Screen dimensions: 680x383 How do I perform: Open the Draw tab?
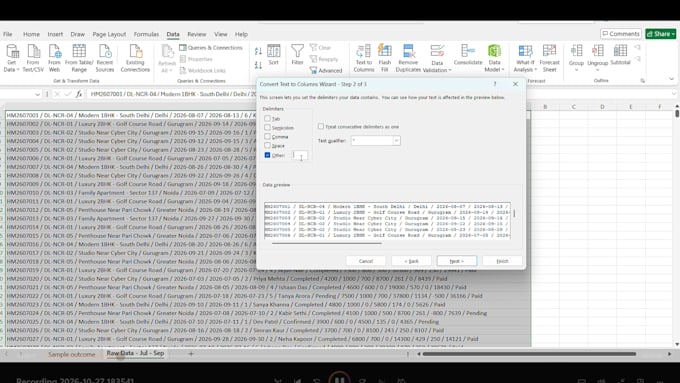click(x=78, y=34)
